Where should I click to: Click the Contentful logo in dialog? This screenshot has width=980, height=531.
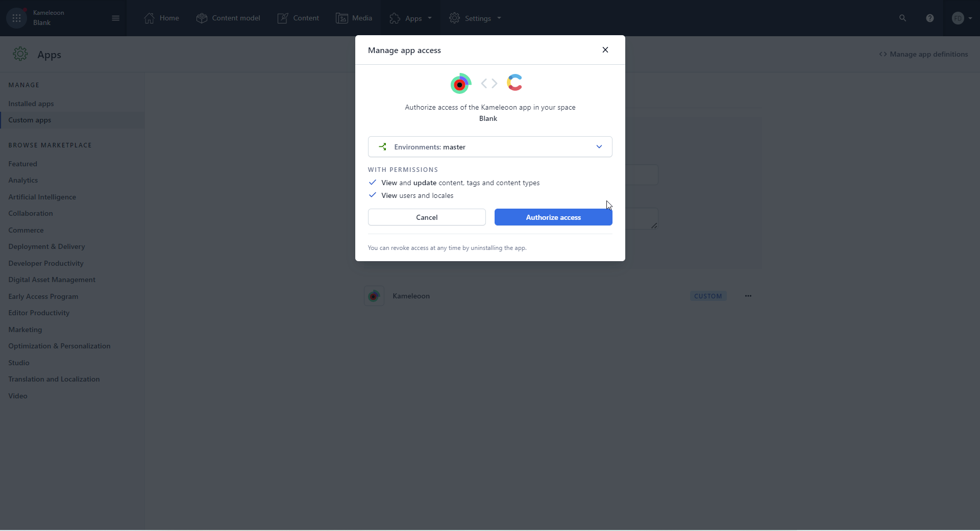tap(514, 83)
